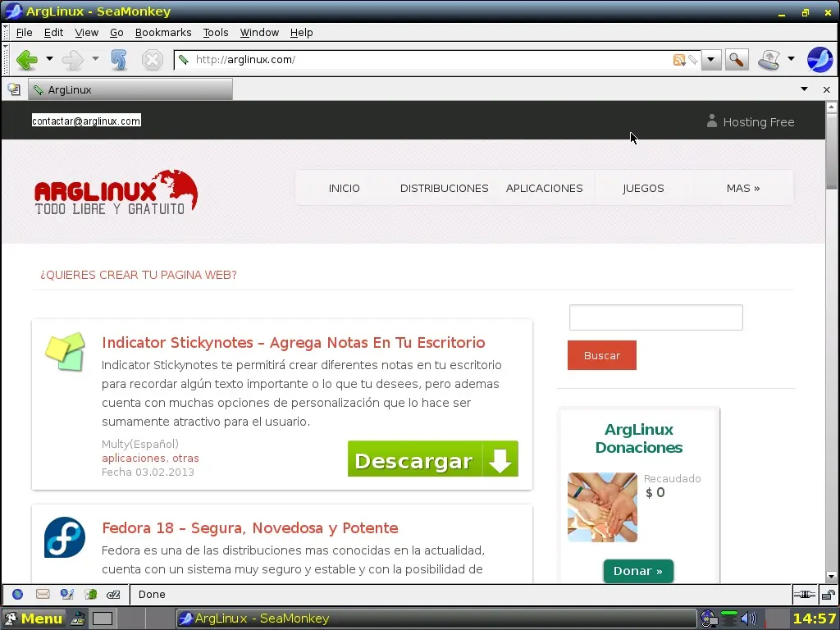Open the list-all-tabs dropdown arrow
This screenshot has height=630, width=840.
(x=804, y=89)
